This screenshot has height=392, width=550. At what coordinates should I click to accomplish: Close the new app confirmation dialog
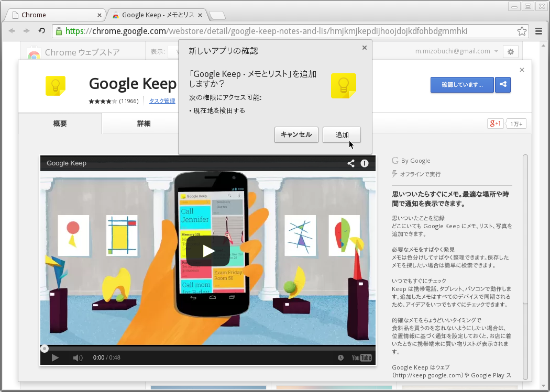tap(365, 48)
